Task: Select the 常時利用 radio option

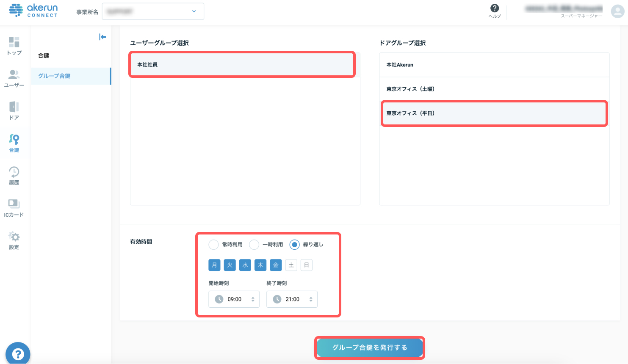Action: tap(213, 245)
